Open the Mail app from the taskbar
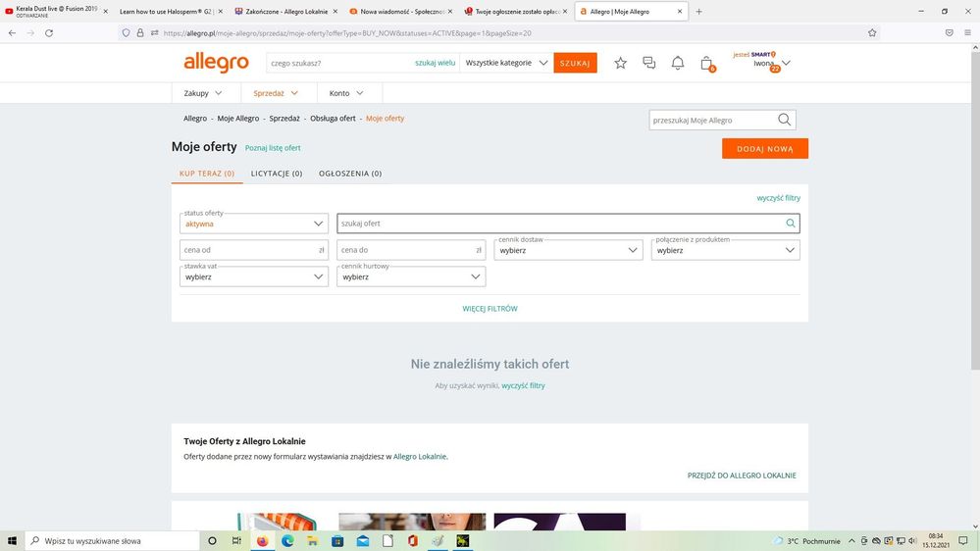Screen dimensions: 980x551 click(x=363, y=541)
